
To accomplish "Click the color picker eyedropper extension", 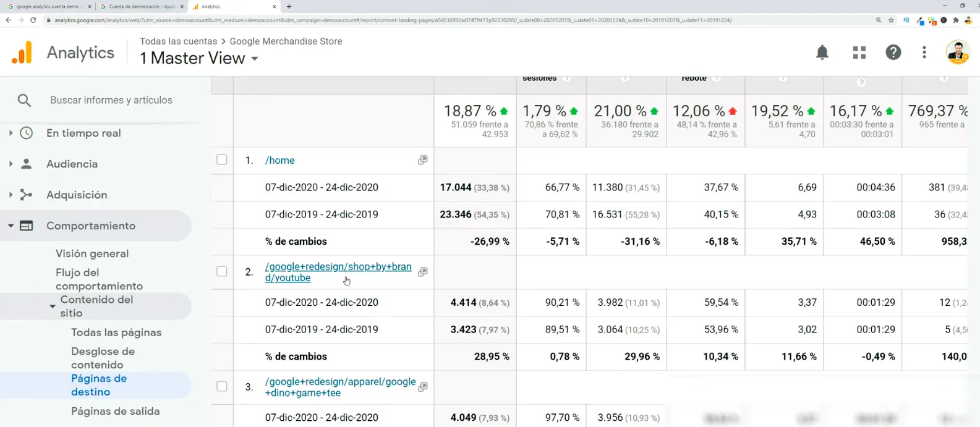I will [x=920, y=20].
